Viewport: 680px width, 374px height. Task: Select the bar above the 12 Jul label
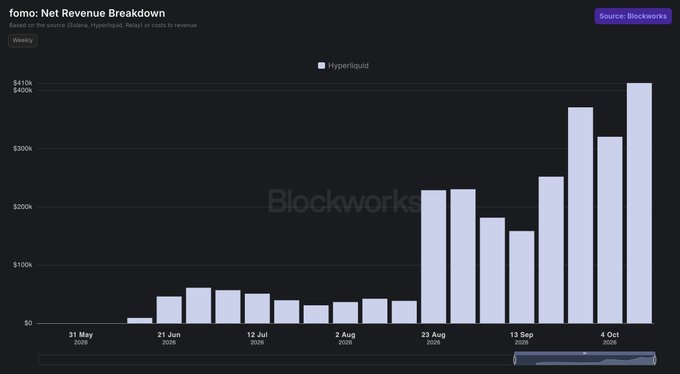[x=257, y=308]
